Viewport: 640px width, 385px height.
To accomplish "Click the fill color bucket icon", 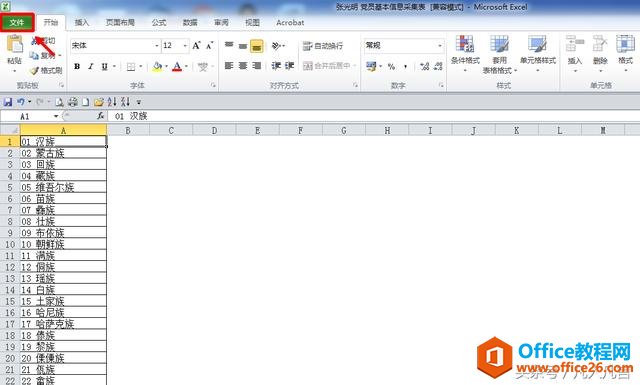I will (157, 66).
